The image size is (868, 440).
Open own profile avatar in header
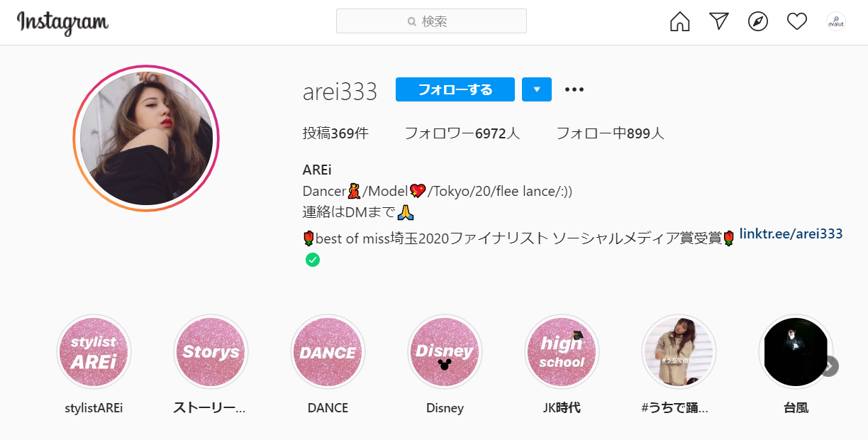836,21
